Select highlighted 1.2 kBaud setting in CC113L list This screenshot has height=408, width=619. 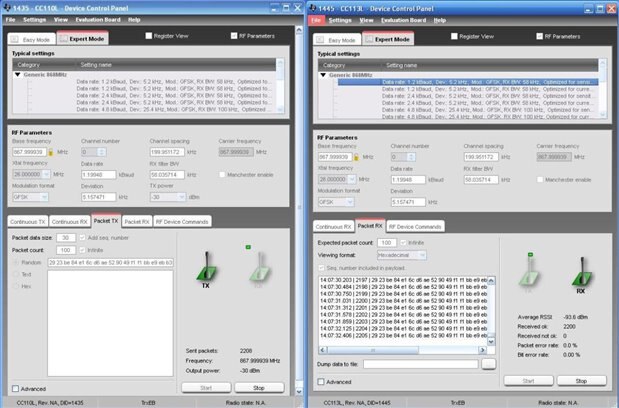coord(468,82)
